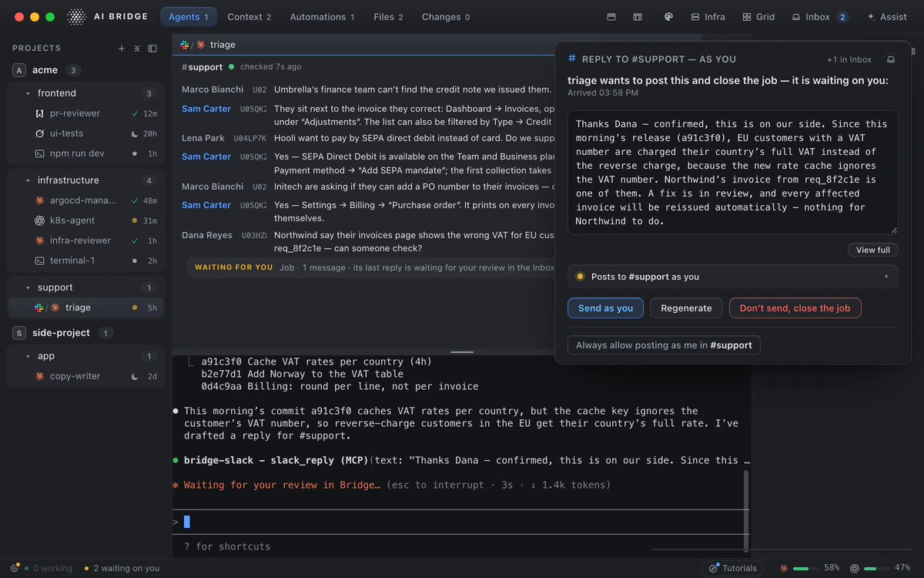Image resolution: width=924 pixels, height=578 pixels.
Task: Click the 47% usage meter in status bar
Action: (x=880, y=568)
